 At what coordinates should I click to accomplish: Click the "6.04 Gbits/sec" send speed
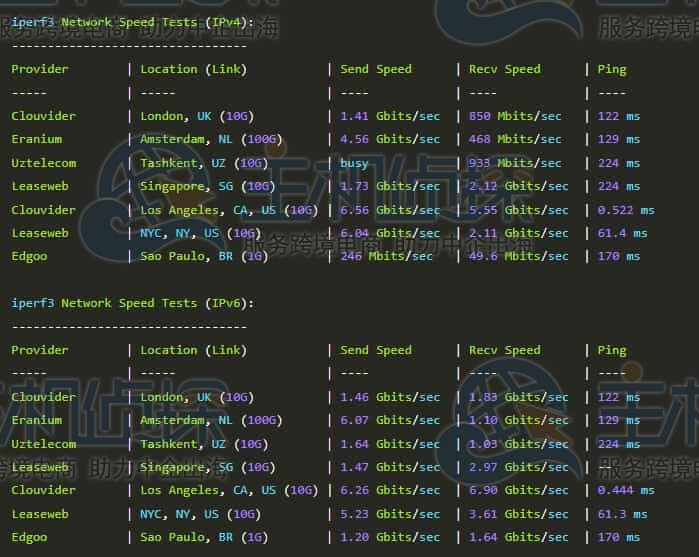[x=390, y=233]
